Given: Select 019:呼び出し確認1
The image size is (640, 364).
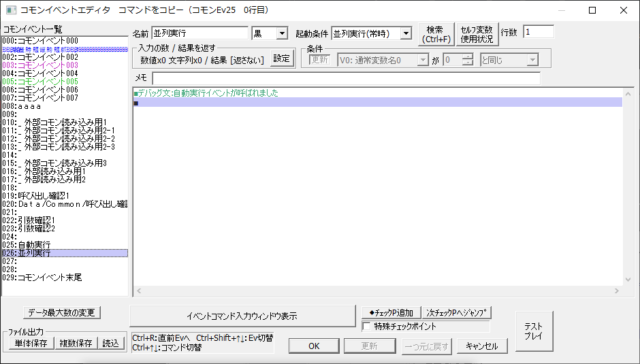Looking at the screenshot, I should coord(65,196).
